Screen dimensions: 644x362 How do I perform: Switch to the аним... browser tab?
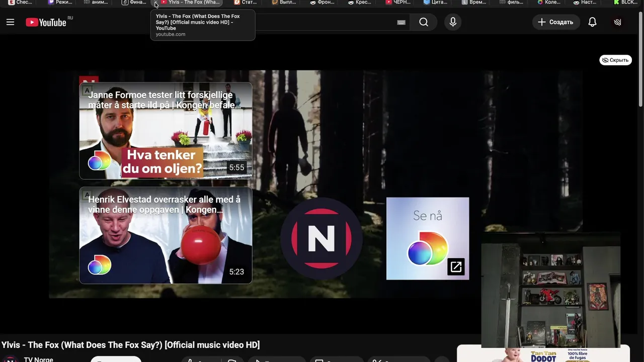[97, 3]
